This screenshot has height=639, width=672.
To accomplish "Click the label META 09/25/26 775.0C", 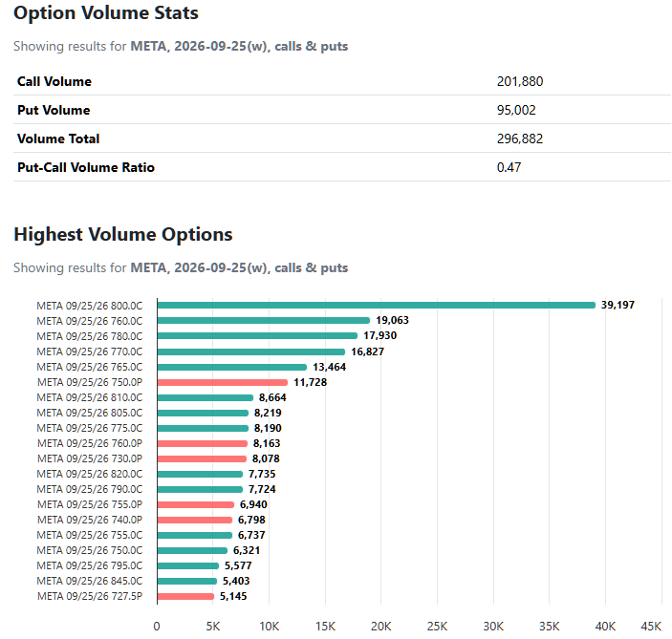I will 90,428.
